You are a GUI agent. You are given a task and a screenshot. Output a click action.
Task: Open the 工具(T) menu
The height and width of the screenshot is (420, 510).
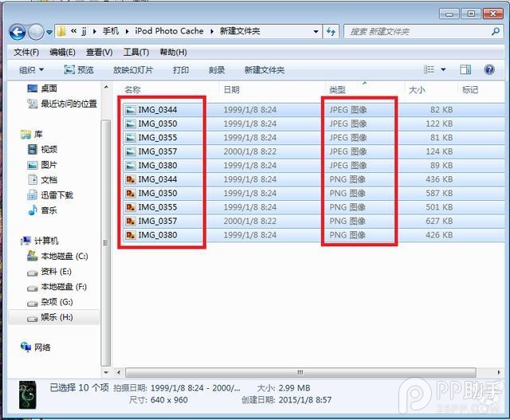pos(136,52)
